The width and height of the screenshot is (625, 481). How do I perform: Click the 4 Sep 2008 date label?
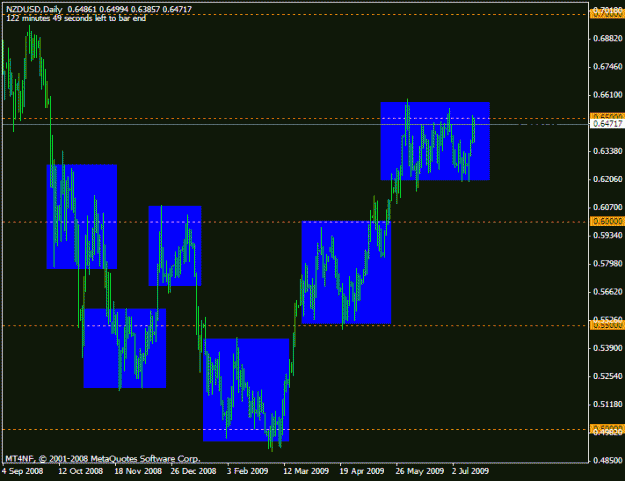[23, 471]
